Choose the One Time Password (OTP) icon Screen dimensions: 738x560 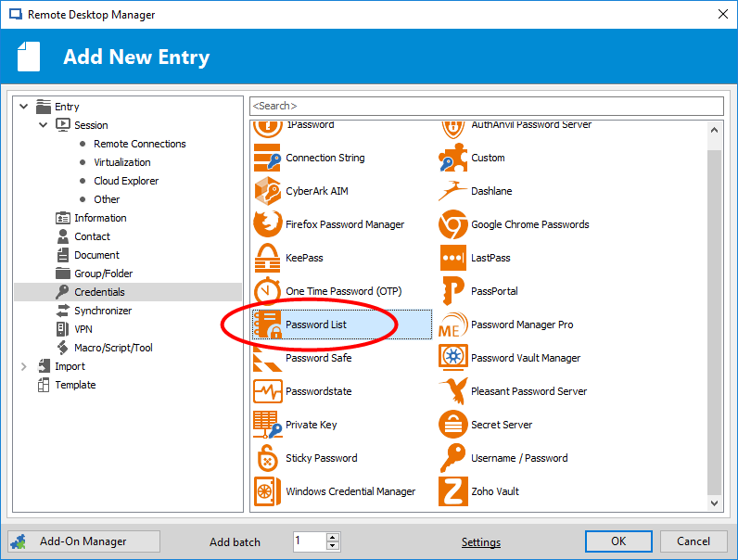click(267, 291)
